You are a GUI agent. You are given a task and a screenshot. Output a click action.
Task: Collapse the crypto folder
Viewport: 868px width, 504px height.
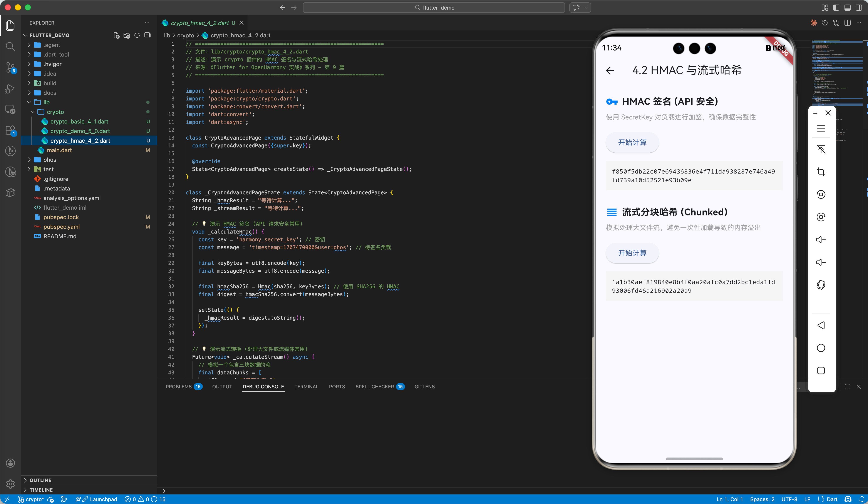click(x=55, y=112)
